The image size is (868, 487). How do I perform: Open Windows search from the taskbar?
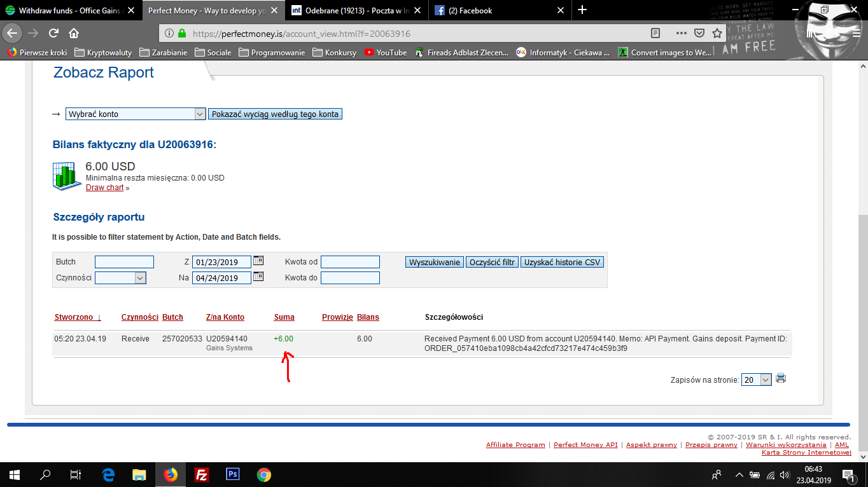[45, 474]
